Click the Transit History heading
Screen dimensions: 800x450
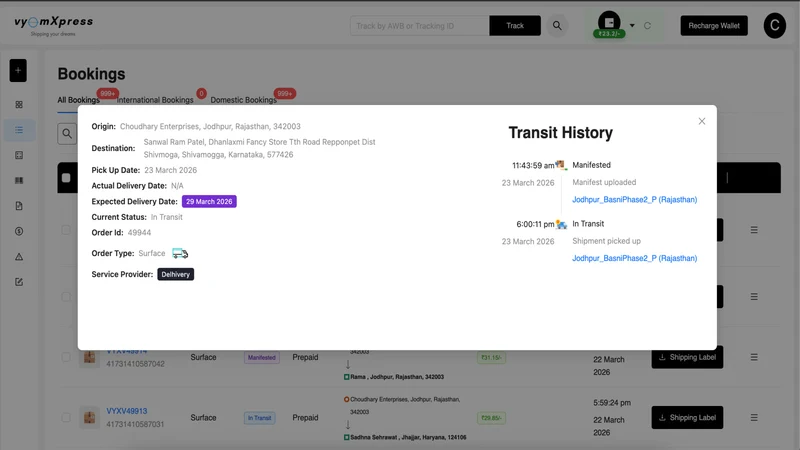point(561,133)
